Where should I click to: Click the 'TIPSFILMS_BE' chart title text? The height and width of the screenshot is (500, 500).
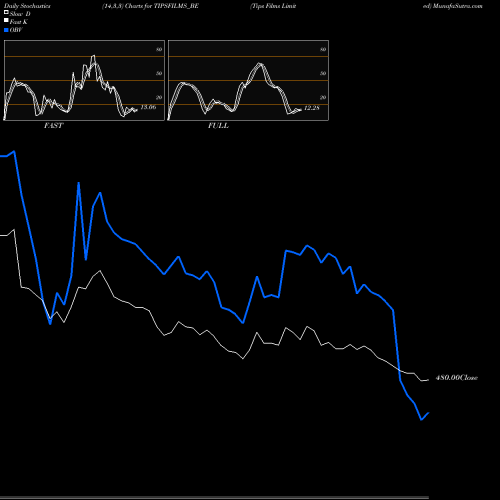[176, 6]
